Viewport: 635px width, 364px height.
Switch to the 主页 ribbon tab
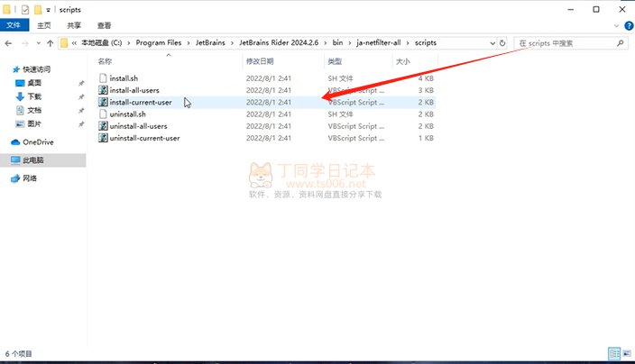click(x=43, y=25)
